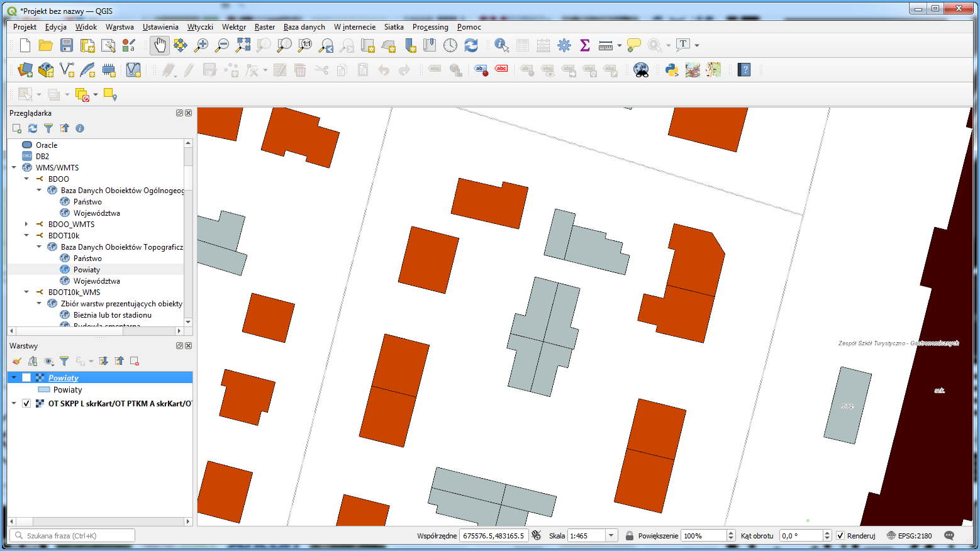Save project with the floppy disk icon
Screen dimensions: 980x551
tap(66, 45)
